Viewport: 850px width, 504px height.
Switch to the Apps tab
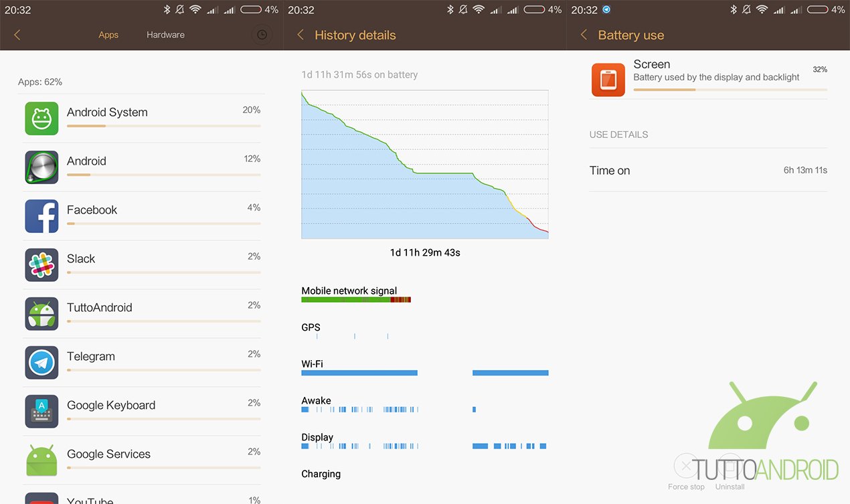point(108,35)
